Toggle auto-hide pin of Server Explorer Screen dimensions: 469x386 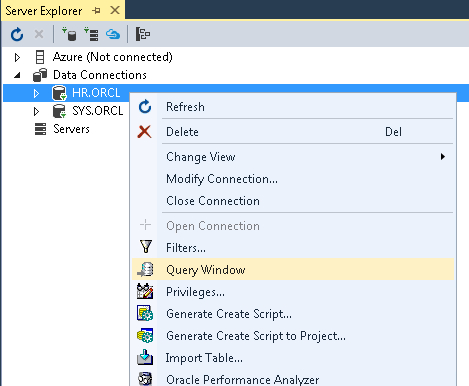(96, 11)
